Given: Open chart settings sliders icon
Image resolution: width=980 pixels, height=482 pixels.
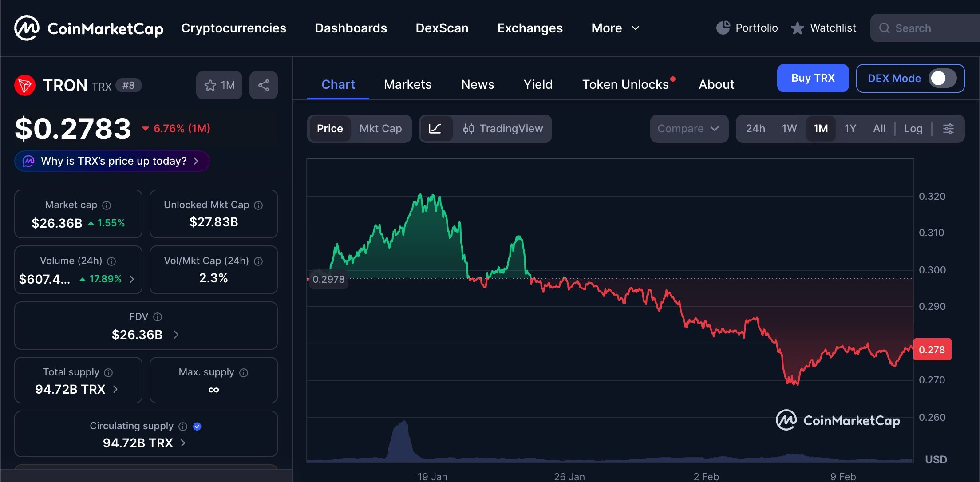Looking at the screenshot, I should (948, 129).
